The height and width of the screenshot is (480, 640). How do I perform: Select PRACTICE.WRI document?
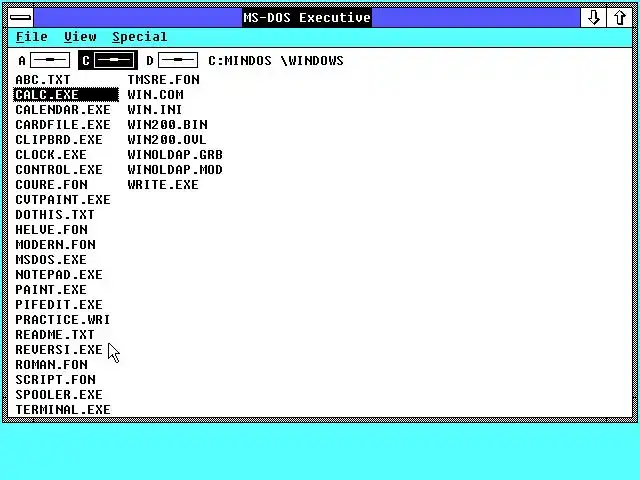click(x=63, y=320)
